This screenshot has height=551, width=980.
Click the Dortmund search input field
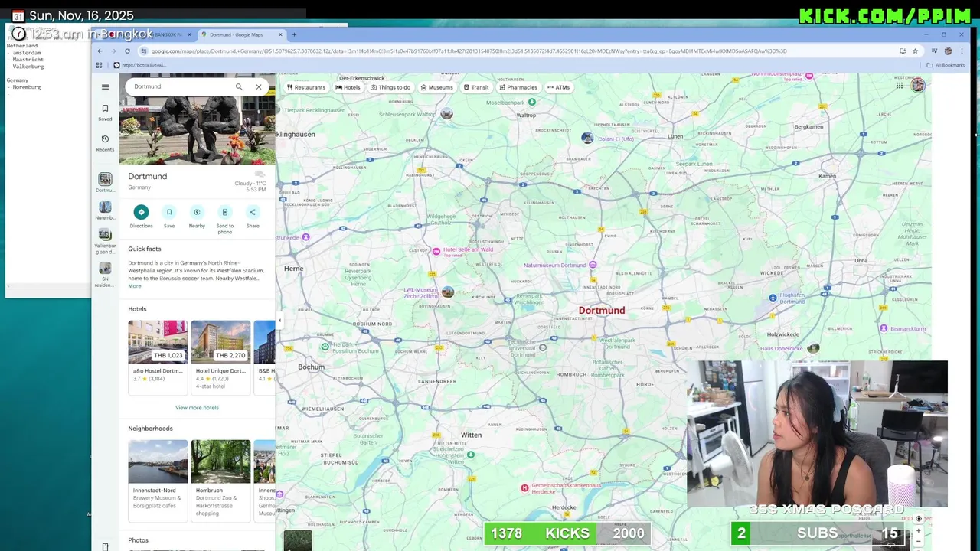pos(181,86)
